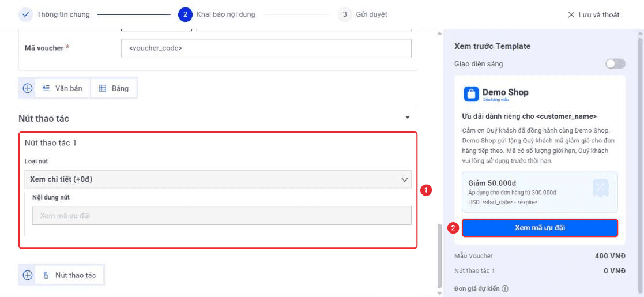
Task: Click the plus icon next to Văn bản
Action: [28, 88]
